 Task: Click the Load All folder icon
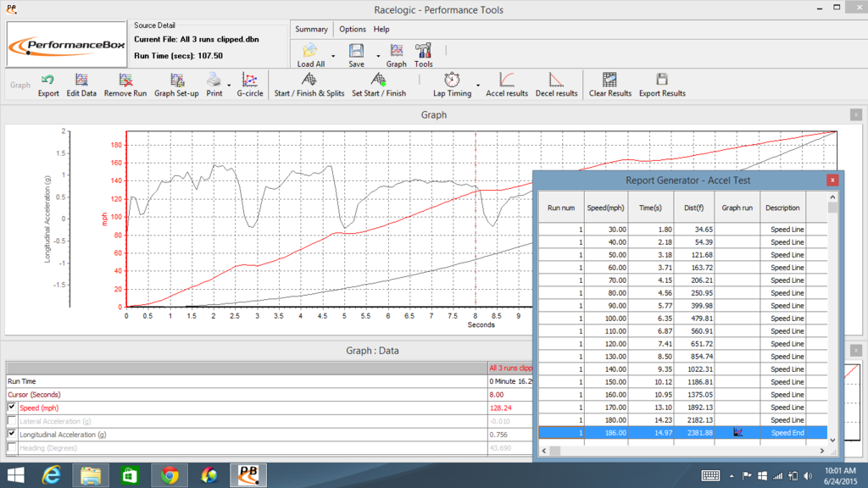point(310,51)
